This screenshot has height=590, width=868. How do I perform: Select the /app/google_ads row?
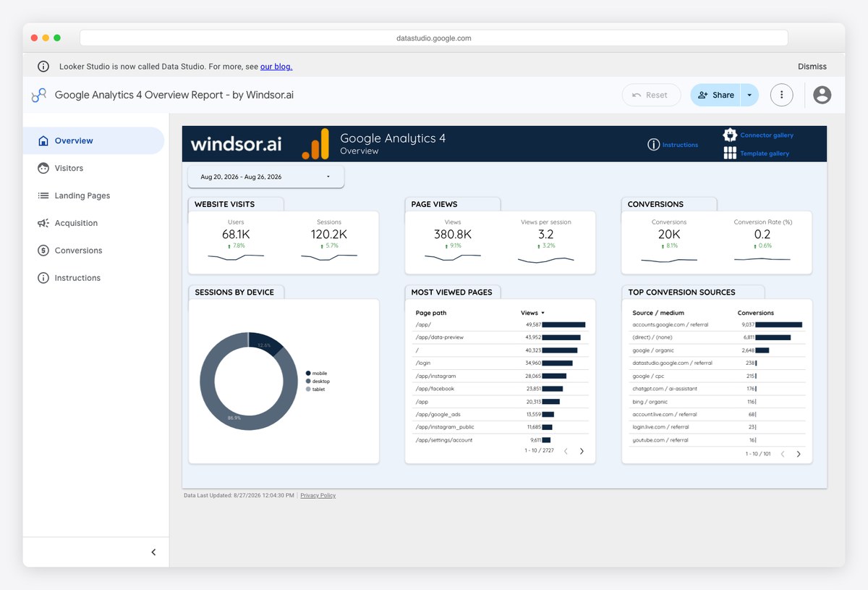(501, 414)
